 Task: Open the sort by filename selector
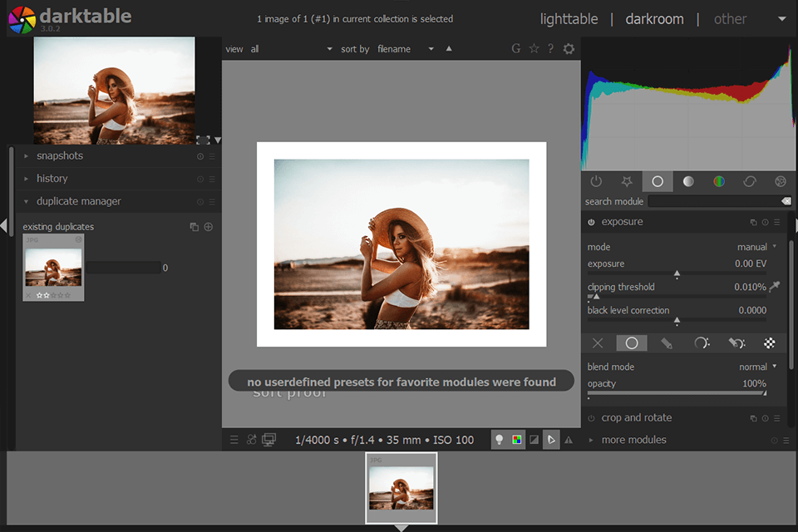[395, 48]
